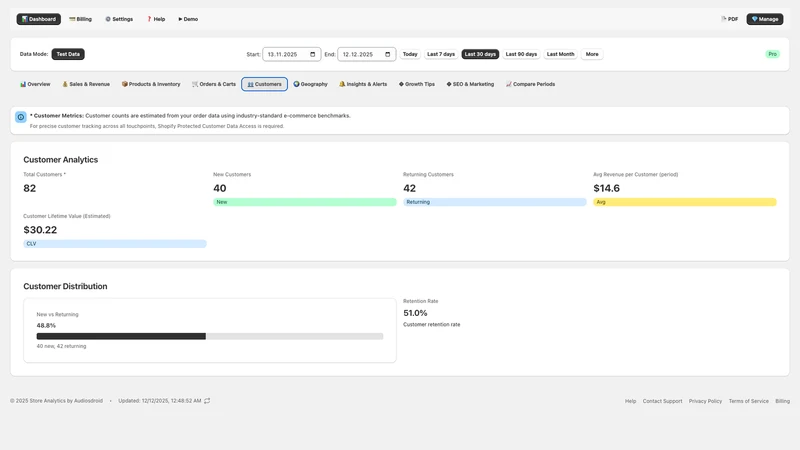Image resolution: width=800 pixels, height=450 pixels.
Task: Click the Total Customers value 82
Action: click(x=30, y=188)
